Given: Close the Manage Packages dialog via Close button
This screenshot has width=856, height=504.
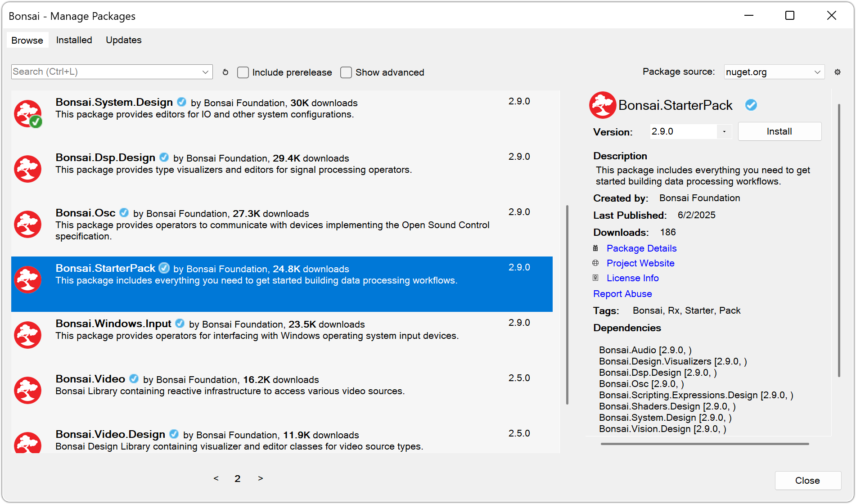Looking at the screenshot, I should tap(808, 481).
